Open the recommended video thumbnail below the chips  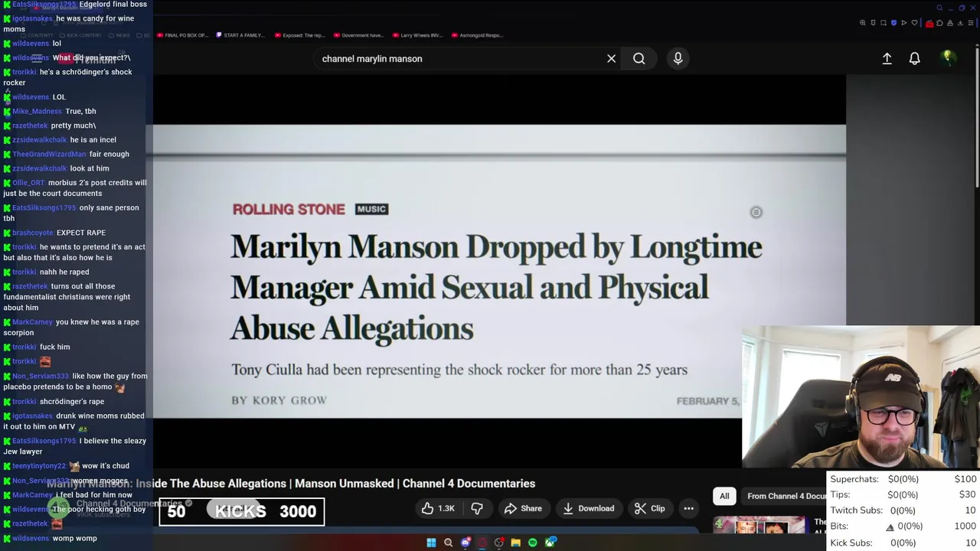pyautogui.click(x=759, y=524)
